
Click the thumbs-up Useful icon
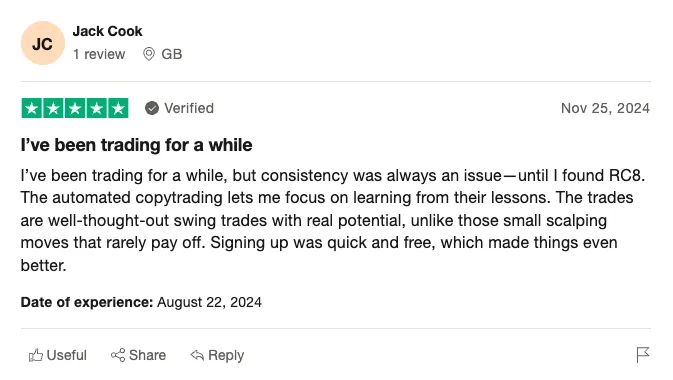(x=36, y=355)
